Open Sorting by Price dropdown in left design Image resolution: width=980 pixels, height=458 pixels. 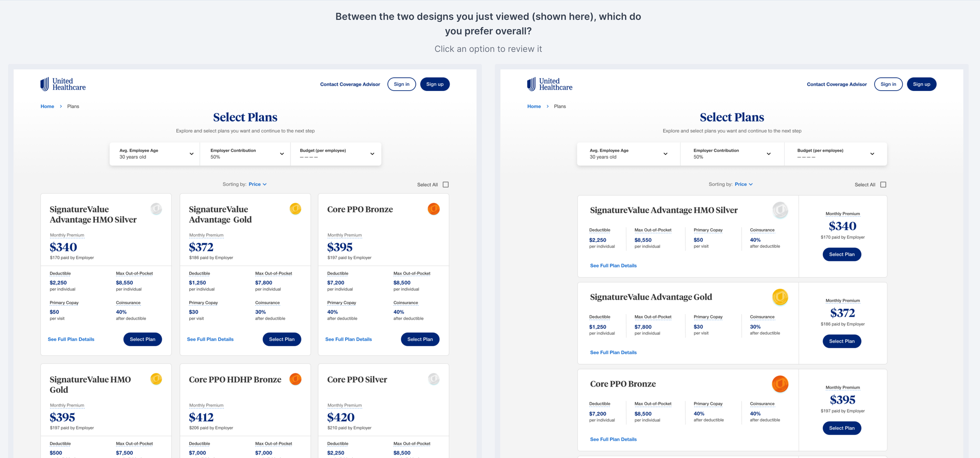coord(258,184)
